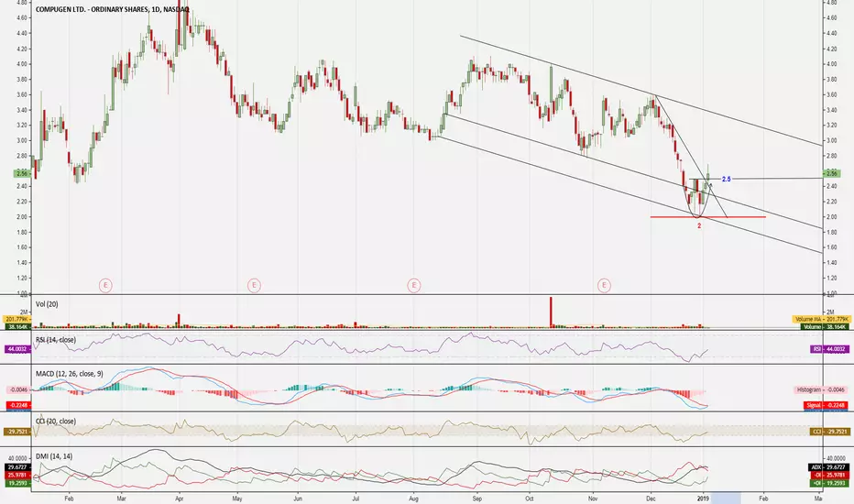Click the +DI - 19.2593 value tag
Image resolution: width=854 pixels, height=504 pixels.
[828, 483]
